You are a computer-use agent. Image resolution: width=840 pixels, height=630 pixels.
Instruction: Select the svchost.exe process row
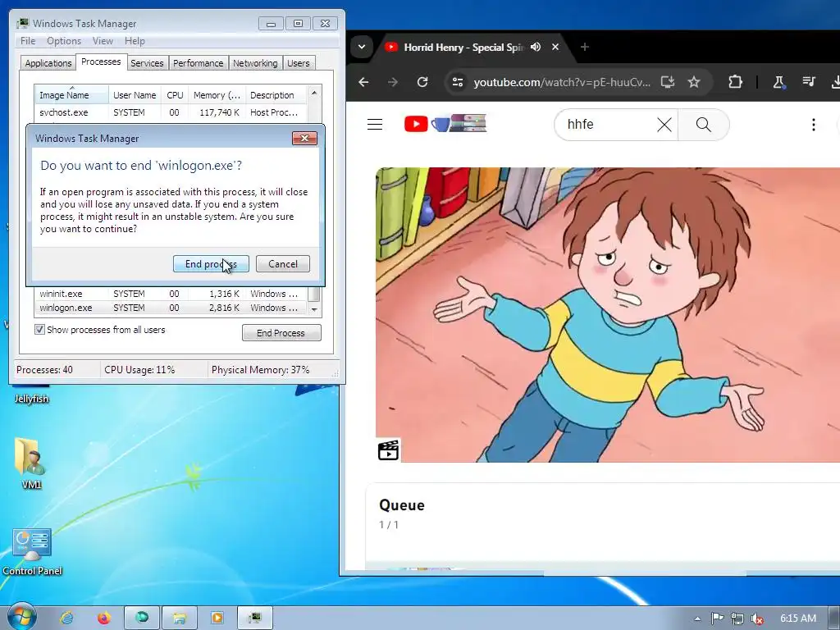coord(171,112)
